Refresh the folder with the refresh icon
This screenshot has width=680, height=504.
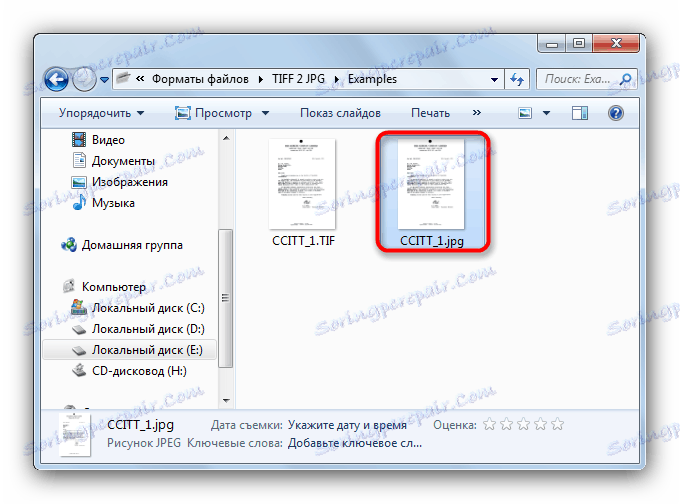517,79
